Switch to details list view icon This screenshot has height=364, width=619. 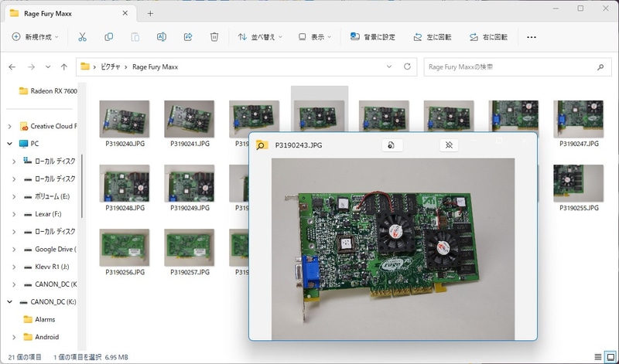tap(598, 357)
